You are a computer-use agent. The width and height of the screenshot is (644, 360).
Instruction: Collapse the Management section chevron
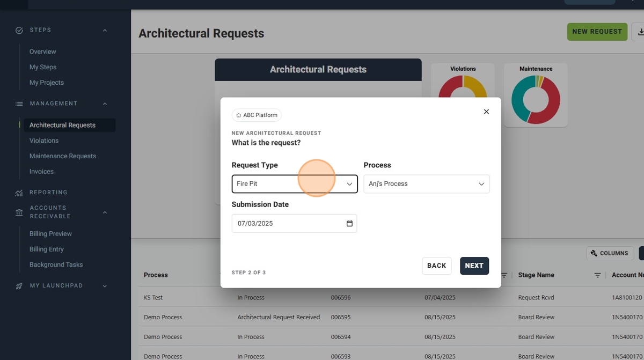tap(105, 104)
